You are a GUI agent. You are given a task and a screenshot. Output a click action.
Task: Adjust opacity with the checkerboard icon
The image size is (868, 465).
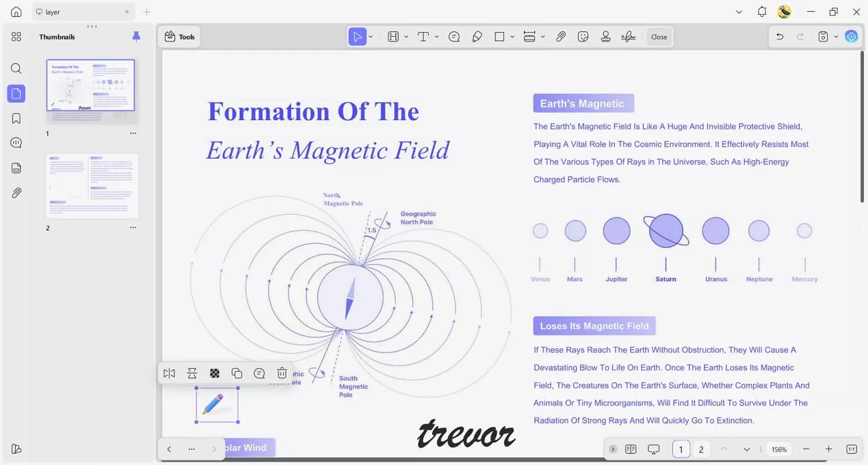(214, 374)
